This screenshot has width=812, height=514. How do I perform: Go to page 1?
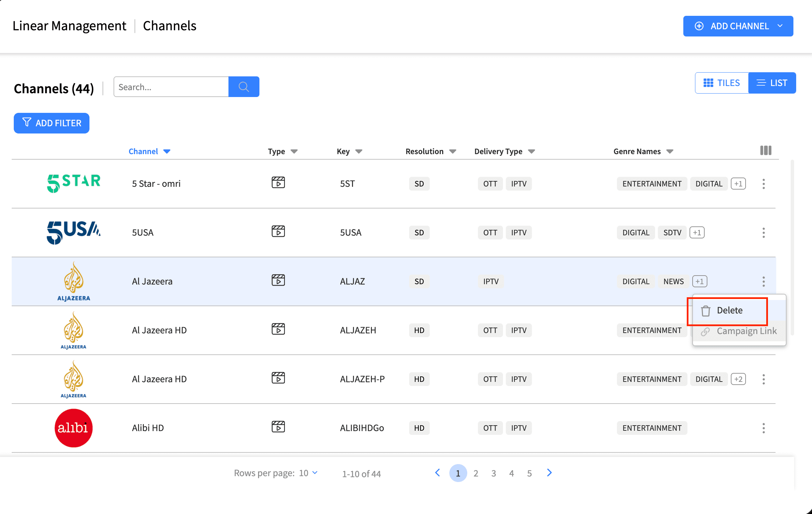(x=458, y=473)
